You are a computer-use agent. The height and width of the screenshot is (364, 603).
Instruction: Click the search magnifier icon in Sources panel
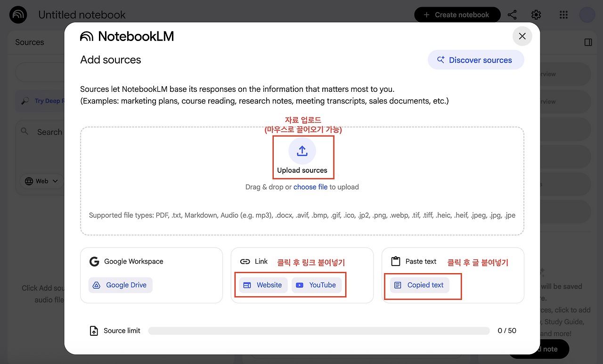[25, 132]
